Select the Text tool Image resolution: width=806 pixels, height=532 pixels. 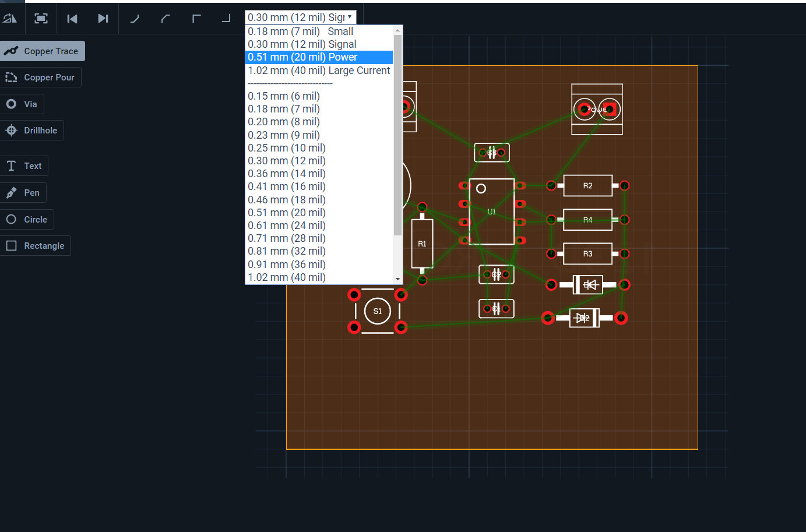tap(24, 166)
